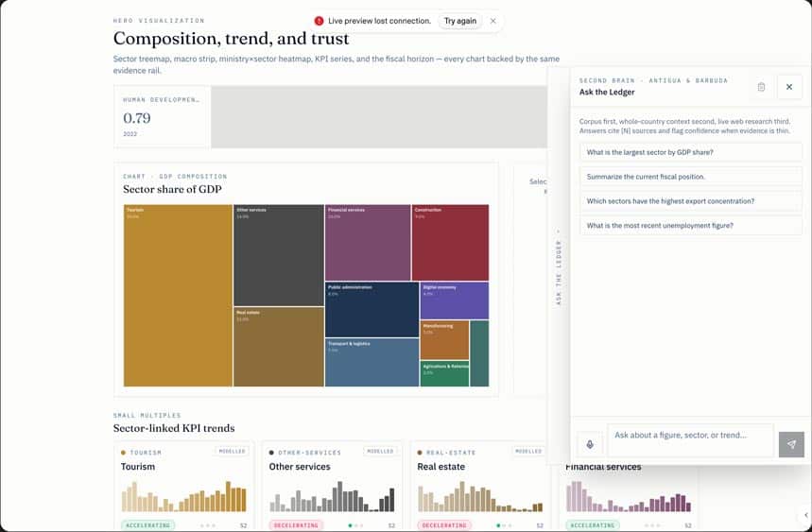This screenshot has width=812, height=532.
Task: Click the Digital economy treemap tile
Action: pos(454,300)
